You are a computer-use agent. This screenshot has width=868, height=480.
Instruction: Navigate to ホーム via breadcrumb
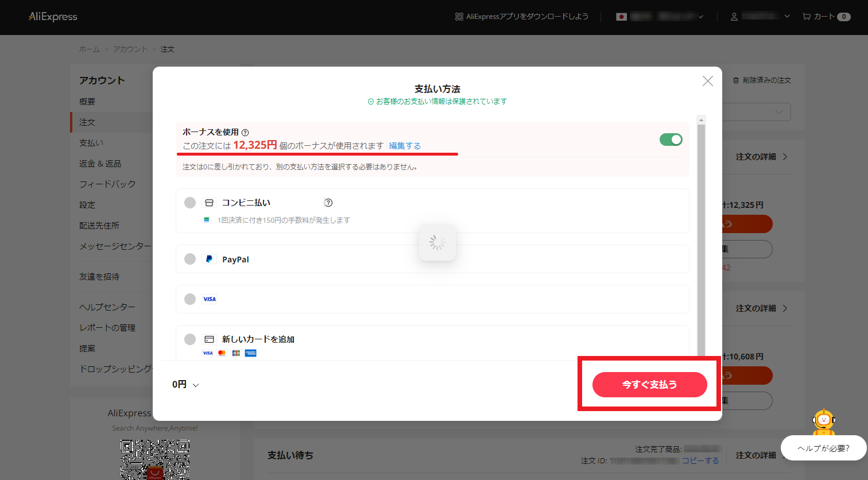tap(89, 49)
